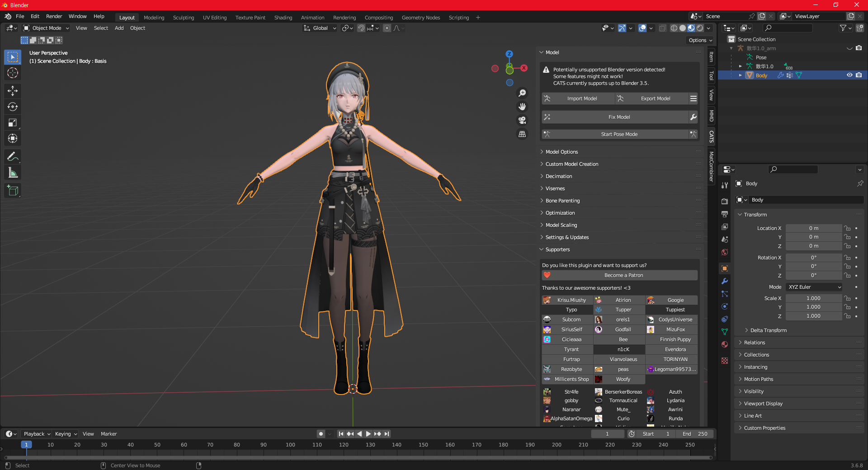Toggle X-ray display in viewport header
This screenshot has width=868, height=470.
pos(662,28)
